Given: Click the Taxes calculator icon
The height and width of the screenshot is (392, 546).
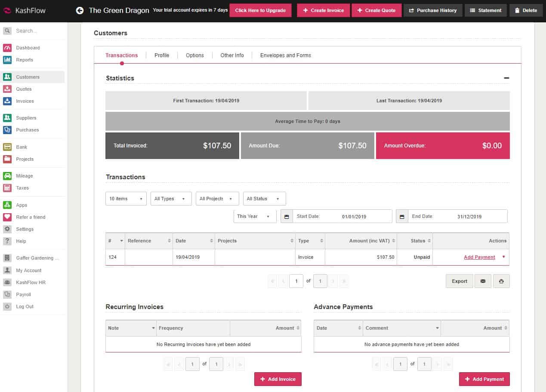Looking at the screenshot, I should (7, 188).
